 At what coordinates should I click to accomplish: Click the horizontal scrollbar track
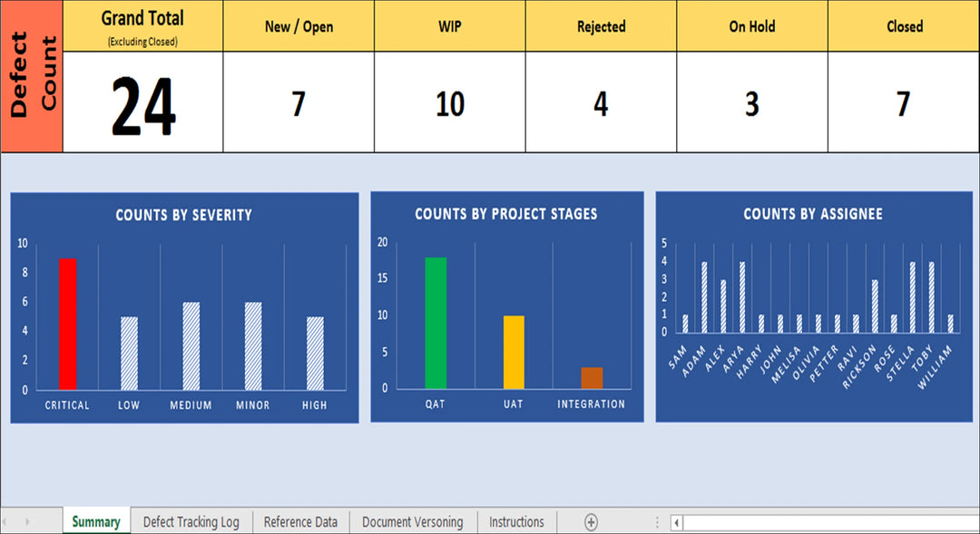click(x=826, y=522)
